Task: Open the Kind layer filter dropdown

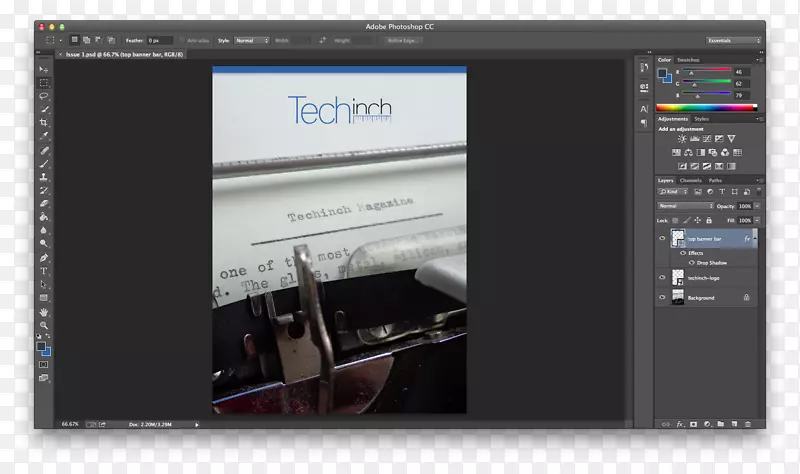Action: click(x=673, y=192)
